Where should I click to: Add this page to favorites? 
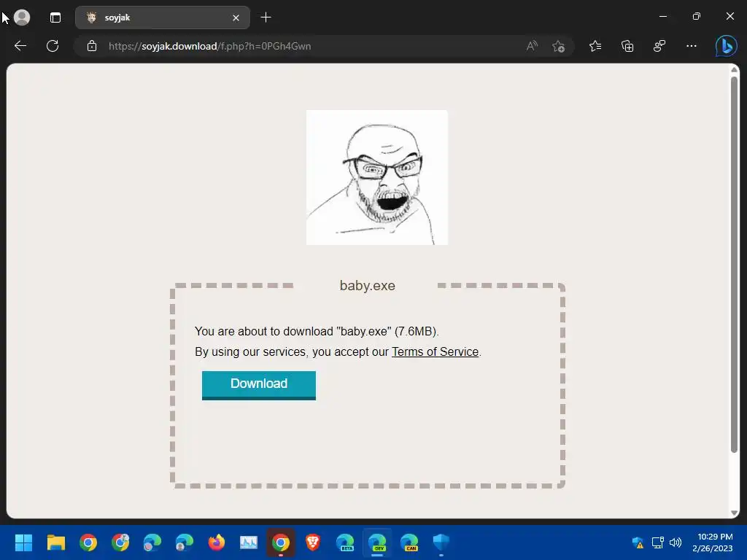point(558,46)
